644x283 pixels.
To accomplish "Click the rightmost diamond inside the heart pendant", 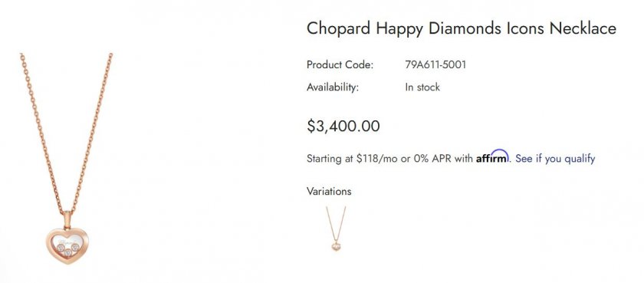I will point(75,247).
